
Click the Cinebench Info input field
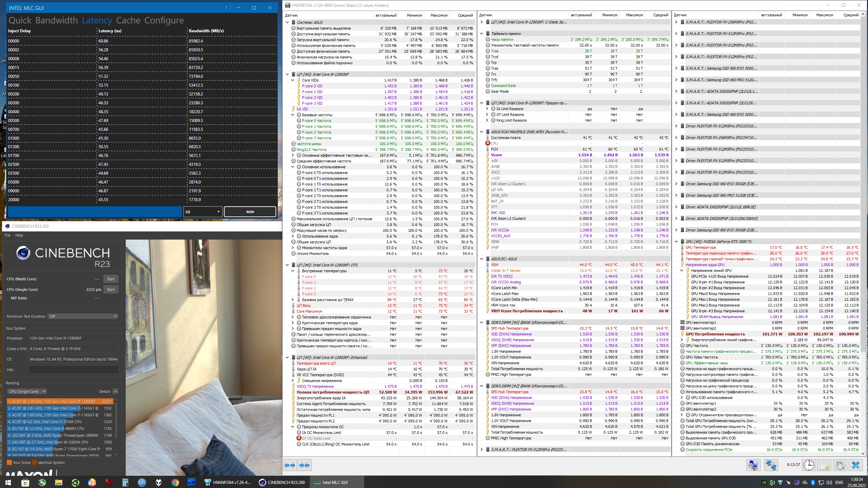point(73,370)
